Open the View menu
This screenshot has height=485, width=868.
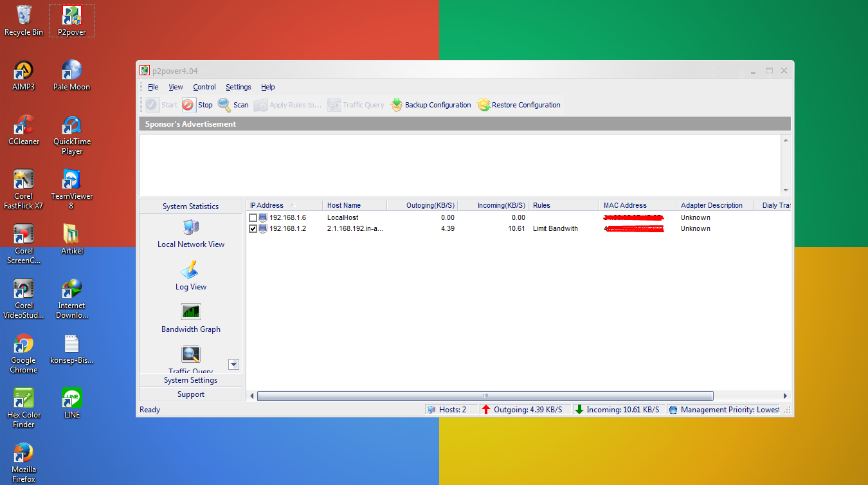(176, 87)
